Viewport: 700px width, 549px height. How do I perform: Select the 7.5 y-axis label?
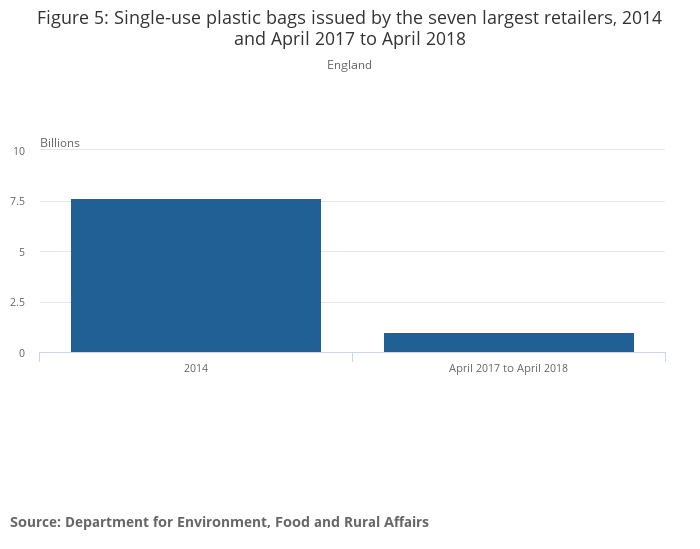point(18,201)
